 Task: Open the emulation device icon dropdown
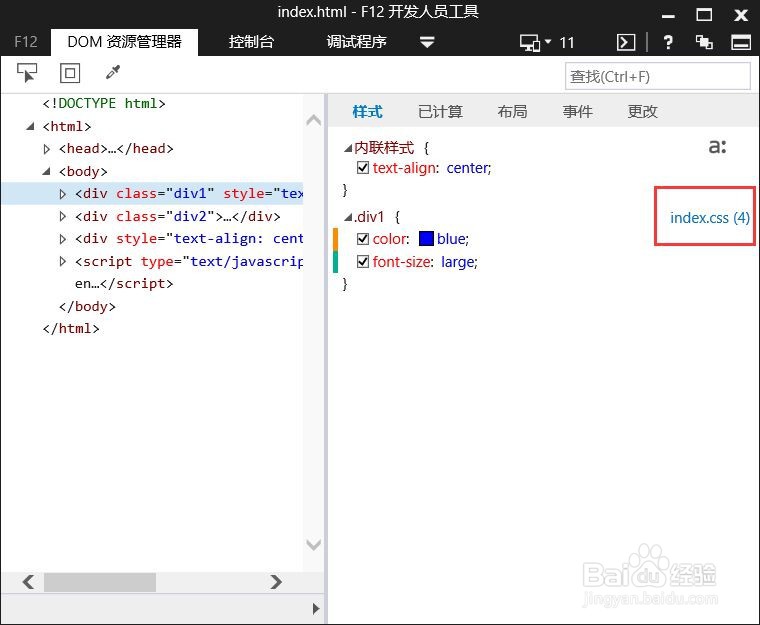(x=535, y=43)
